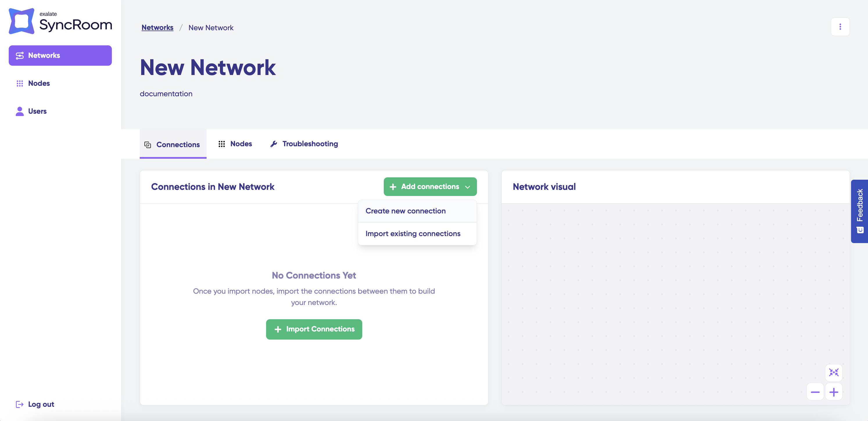This screenshot has height=421, width=868.
Task: Click the Log out icon
Action: 19,404
